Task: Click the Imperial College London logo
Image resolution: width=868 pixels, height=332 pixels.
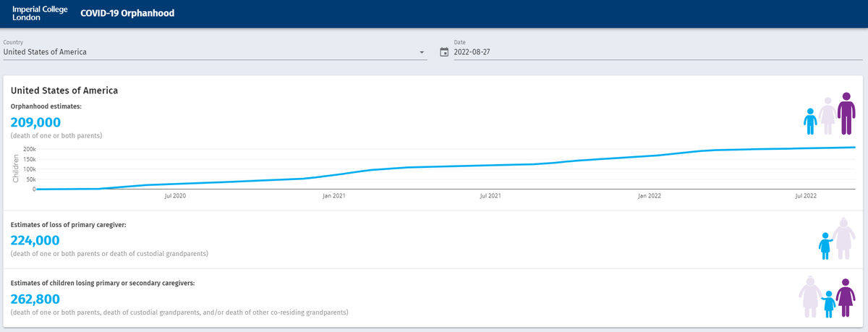Action: 41,13
